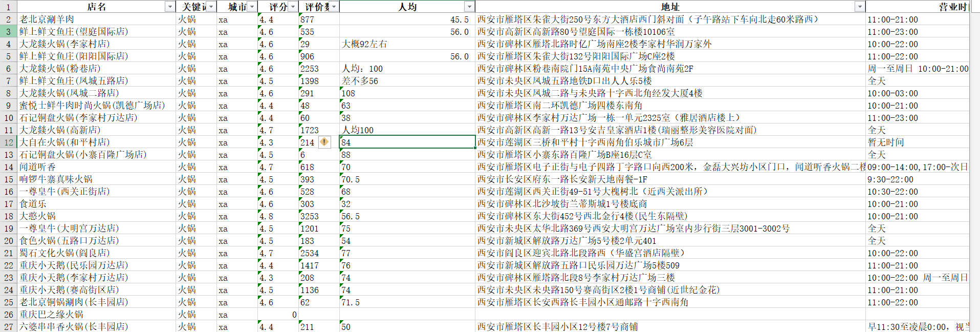Select the cell 鲜上鲜文鱼庄(阳阳国际店)
Image resolution: width=980 pixels, height=332 pixels.
pos(97,56)
